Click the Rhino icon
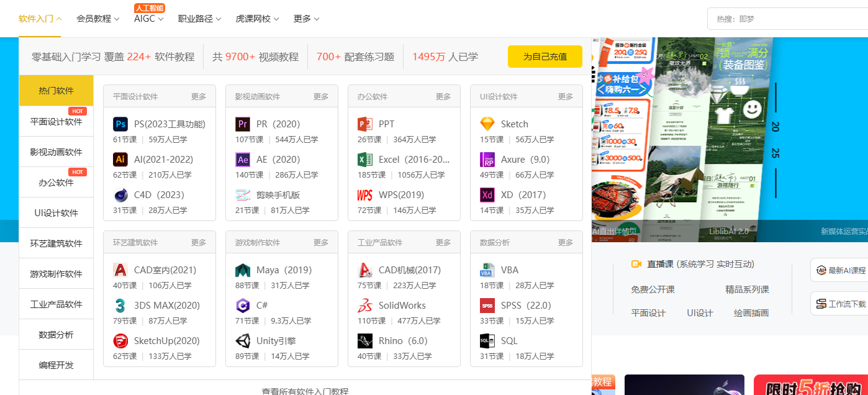The image size is (868, 395). [x=365, y=341]
